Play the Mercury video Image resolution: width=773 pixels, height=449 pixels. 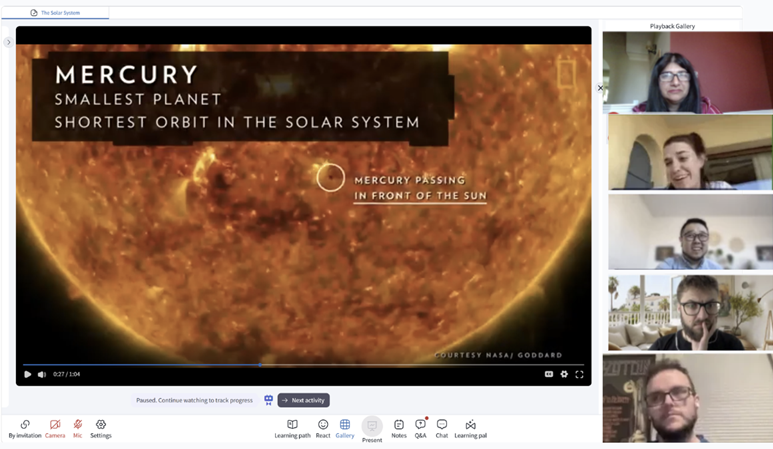tap(28, 374)
